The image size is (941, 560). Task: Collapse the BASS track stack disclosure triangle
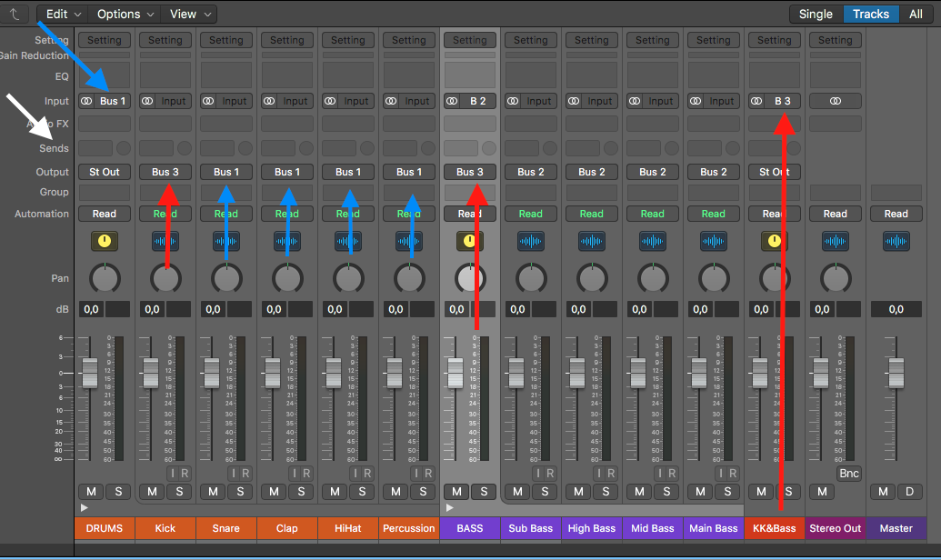(x=450, y=508)
